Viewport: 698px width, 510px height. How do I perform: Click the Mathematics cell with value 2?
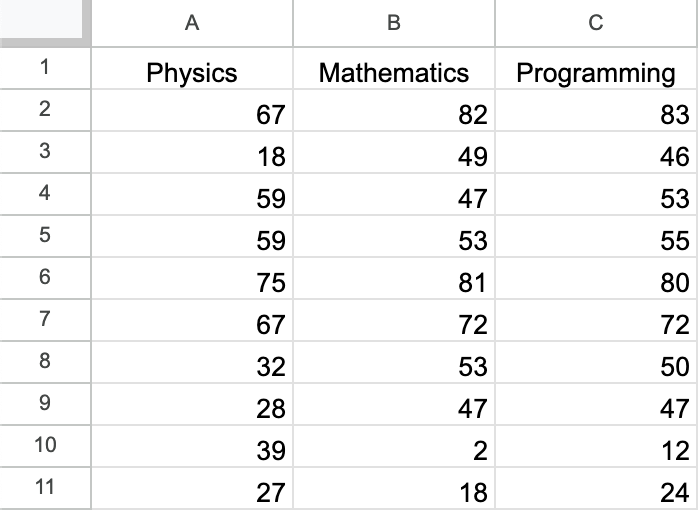[x=394, y=450]
